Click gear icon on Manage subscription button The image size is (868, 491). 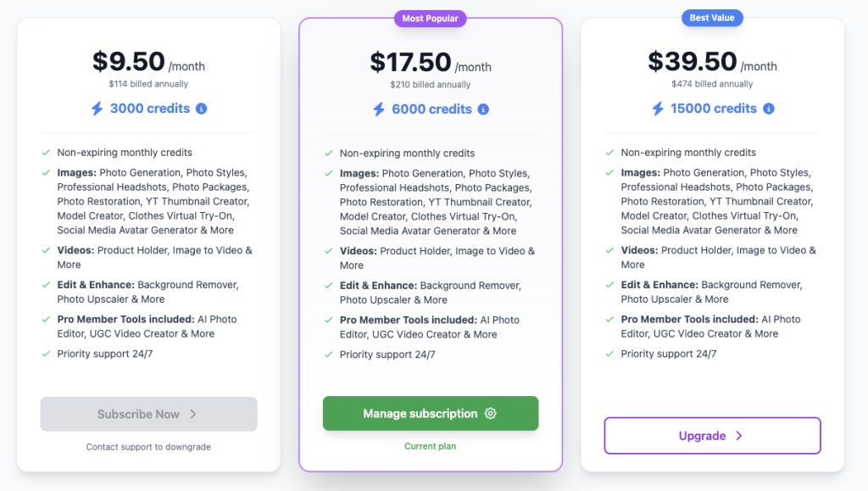490,414
